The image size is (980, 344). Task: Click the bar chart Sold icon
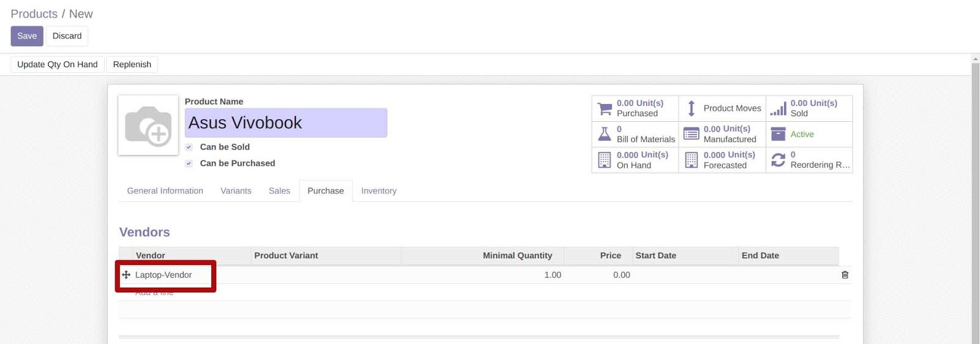[x=778, y=108]
